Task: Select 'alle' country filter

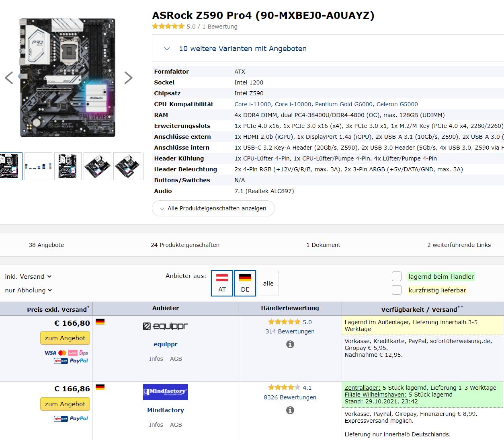Action: tap(268, 284)
